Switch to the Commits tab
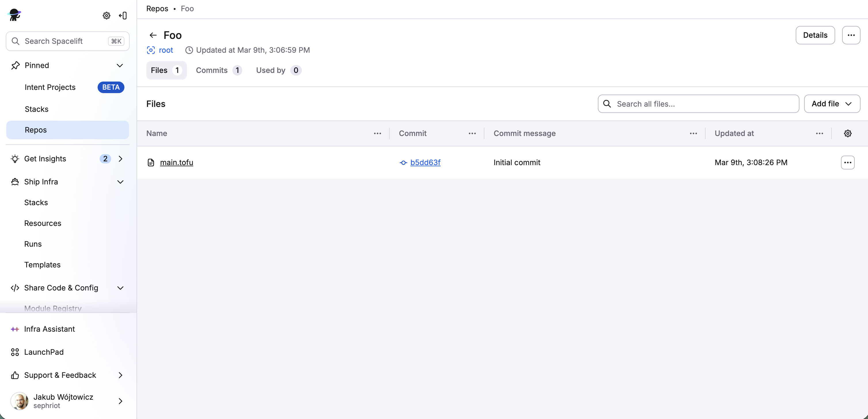The image size is (868, 419). click(x=218, y=70)
